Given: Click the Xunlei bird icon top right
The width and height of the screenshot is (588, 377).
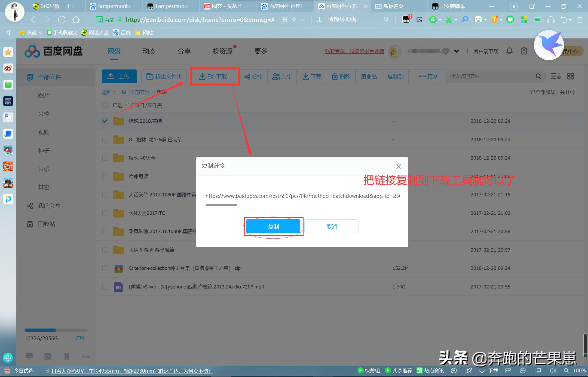Looking at the screenshot, I should 549,45.
